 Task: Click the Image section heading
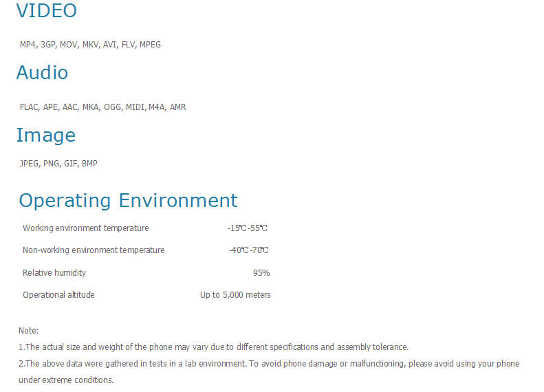click(46, 135)
